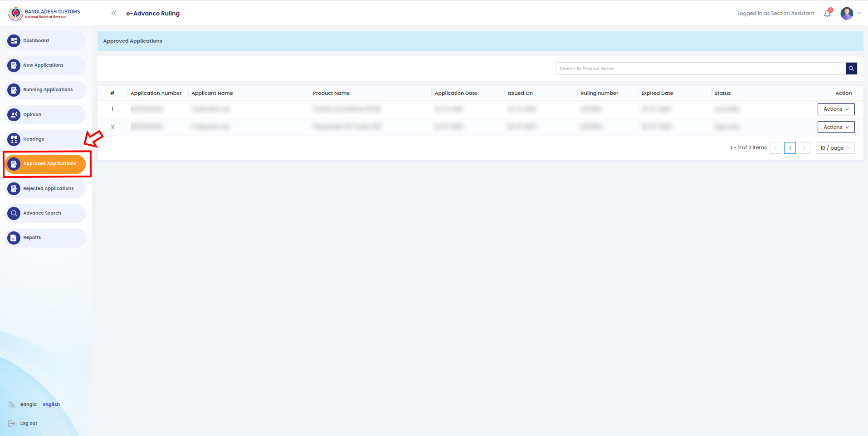
Task: Click the Product Name column header
Action: click(331, 93)
